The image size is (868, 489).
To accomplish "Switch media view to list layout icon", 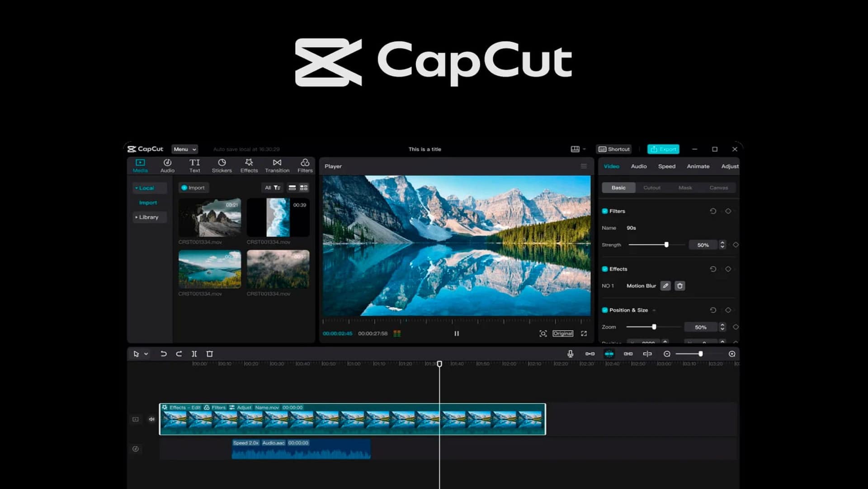I will [x=292, y=188].
